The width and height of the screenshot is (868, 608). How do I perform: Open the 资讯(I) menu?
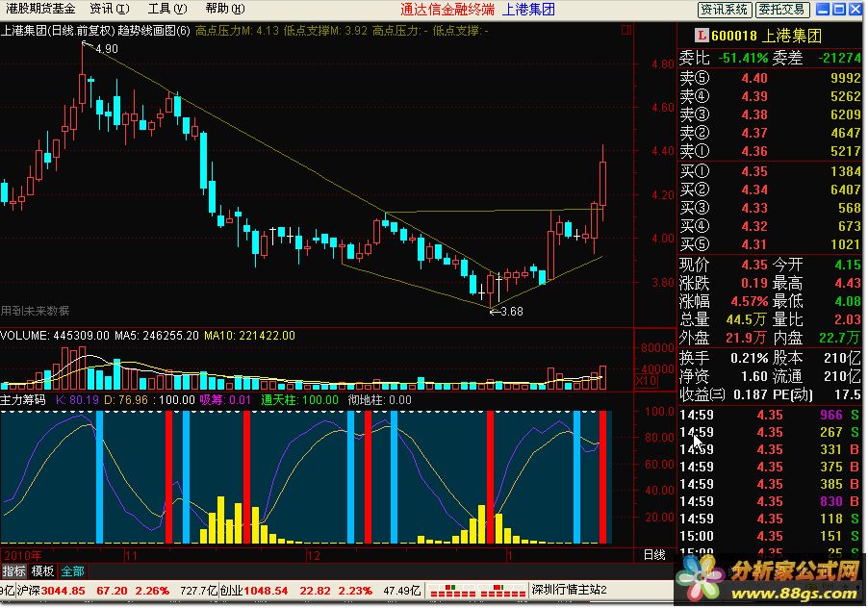109,9
